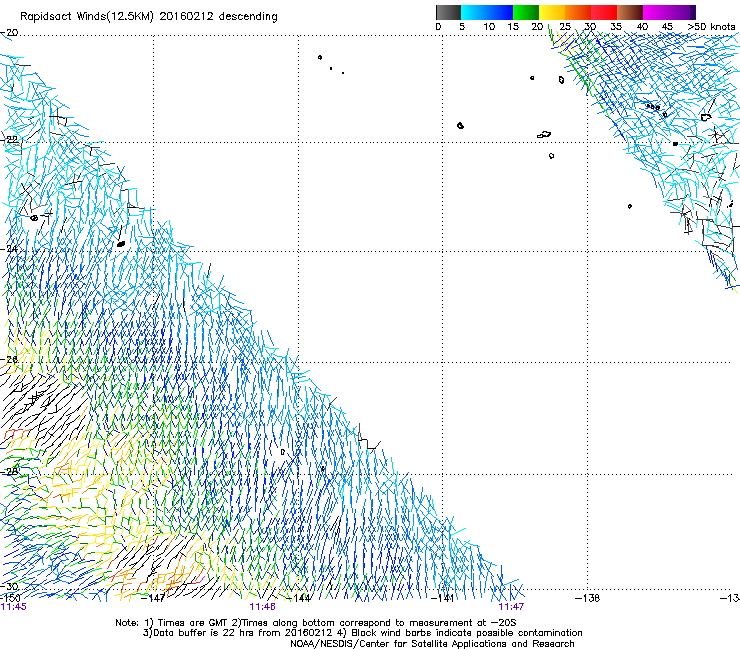Screen dimensions: 740x650
Task: Click the '>50 knots' legend label
Action: coord(711,26)
